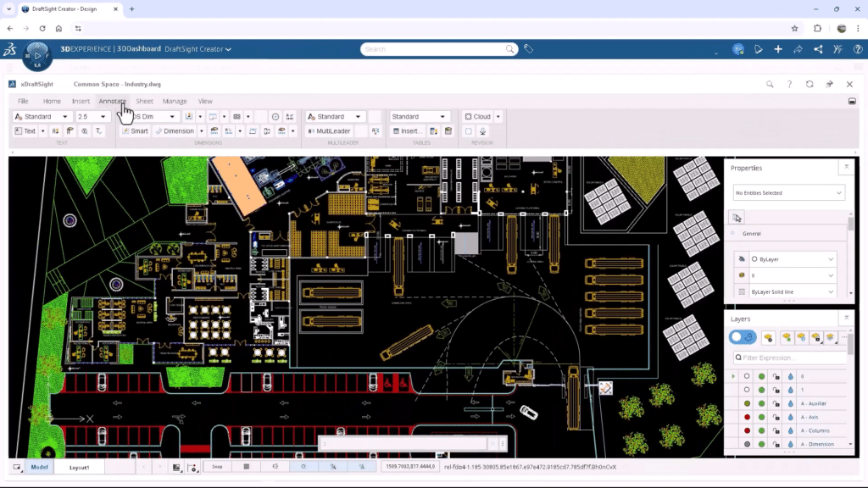Open the Standard text style dropdown

[x=44, y=115]
